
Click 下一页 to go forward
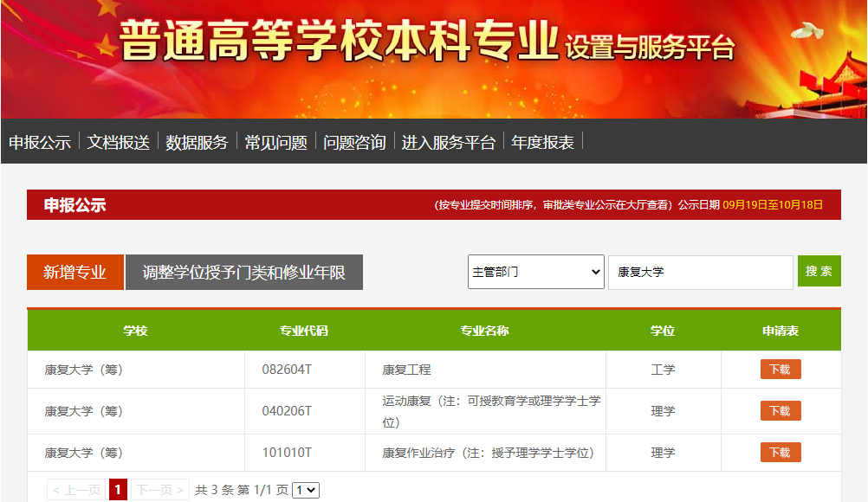[x=158, y=489]
